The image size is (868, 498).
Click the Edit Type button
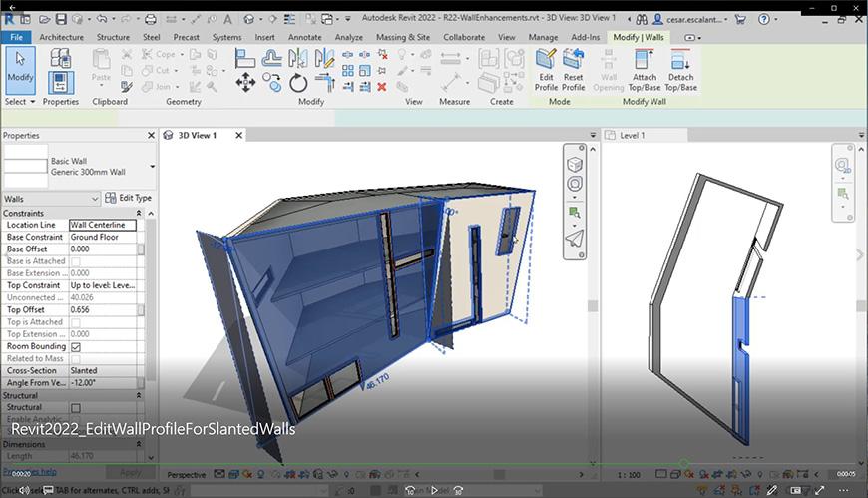(x=129, y=198)
